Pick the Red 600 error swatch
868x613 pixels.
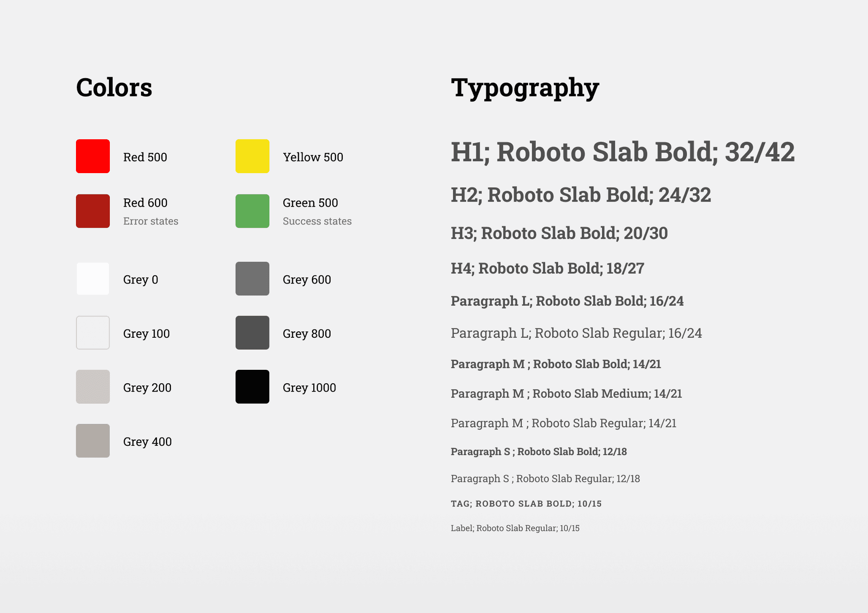coord(93,211)
